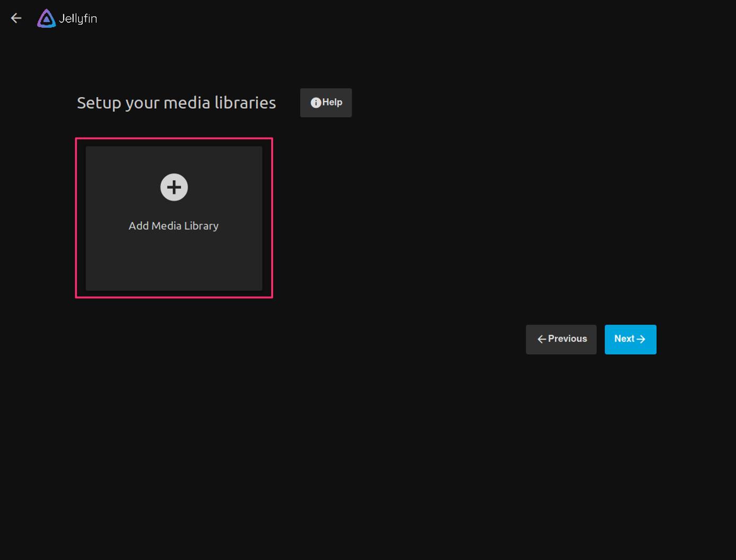Click the right arrow inside Next button
This screenshot has width=736, height=560.
click(641, 339)
